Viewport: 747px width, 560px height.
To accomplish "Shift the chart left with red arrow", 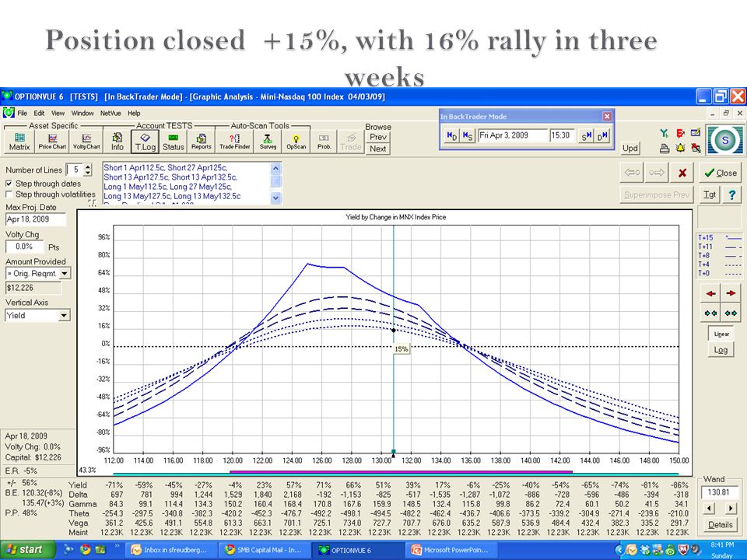I will [710, 293].
